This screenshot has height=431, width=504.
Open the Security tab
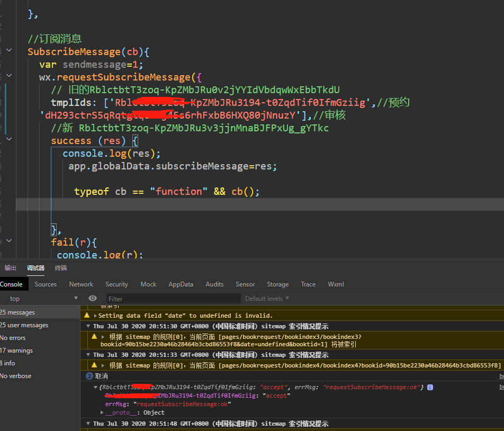point(116,284)
